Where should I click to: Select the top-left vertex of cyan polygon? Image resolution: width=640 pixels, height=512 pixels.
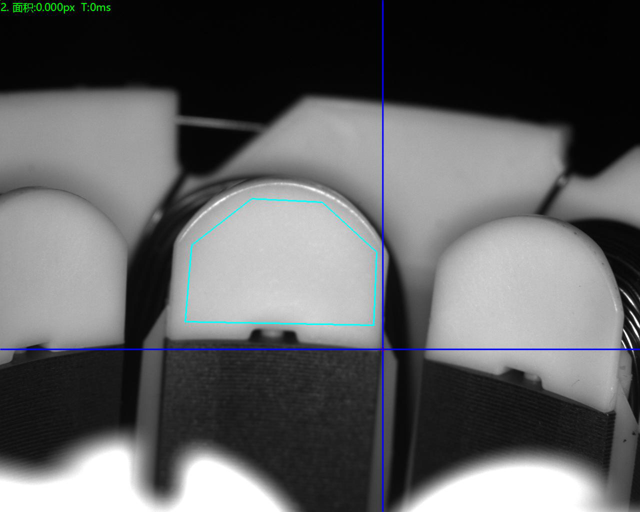(x=251, y=199)
